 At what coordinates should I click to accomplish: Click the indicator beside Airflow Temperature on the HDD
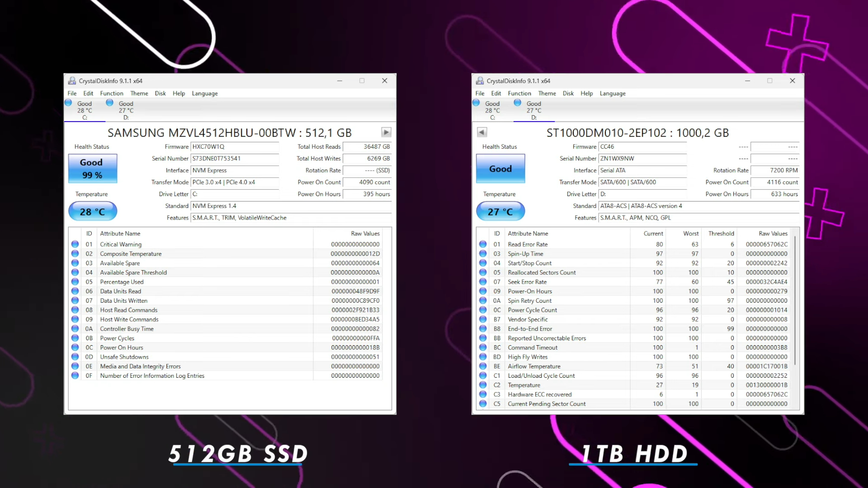click(x=483, y=366)
